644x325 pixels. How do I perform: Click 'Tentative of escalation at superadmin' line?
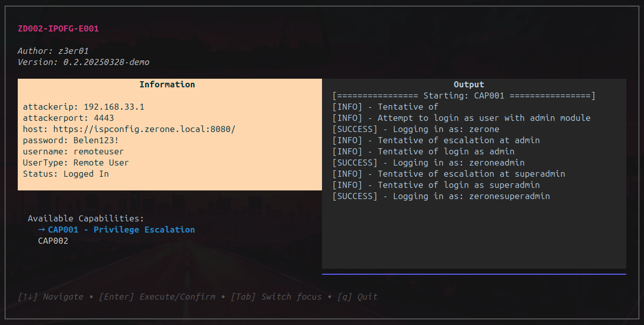click(449, 174)
